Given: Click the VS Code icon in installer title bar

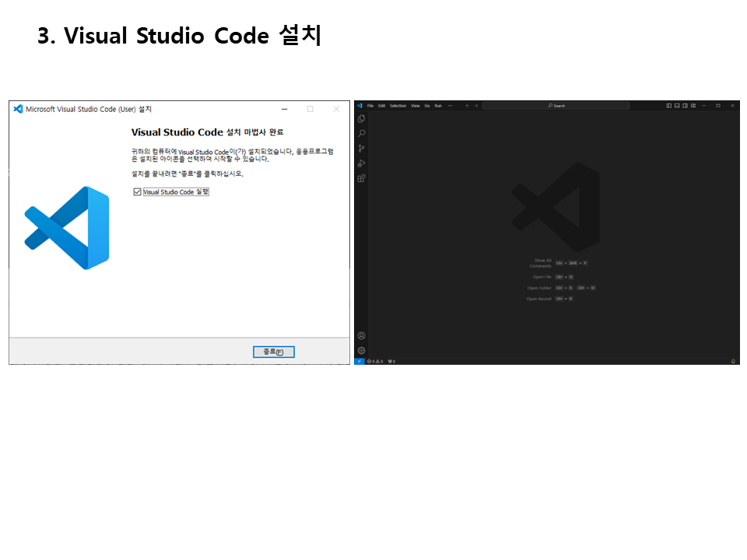Looking at the screenshot, I should (x=18, y=109).
